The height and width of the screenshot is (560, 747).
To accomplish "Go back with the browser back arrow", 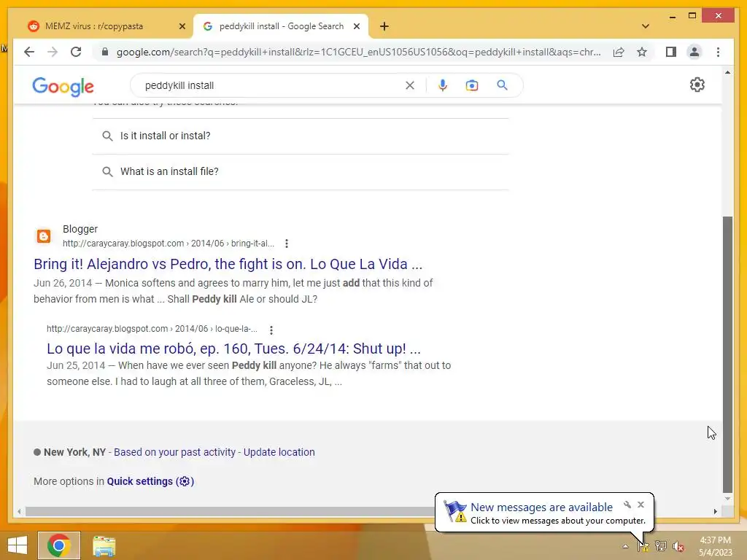I will [29, 52].
